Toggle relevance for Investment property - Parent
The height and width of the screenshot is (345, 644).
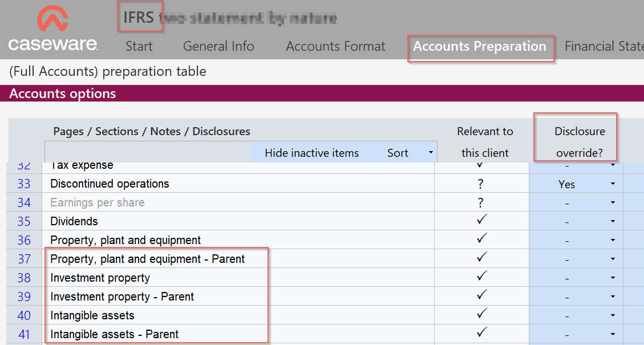click(x=482, y=295)
